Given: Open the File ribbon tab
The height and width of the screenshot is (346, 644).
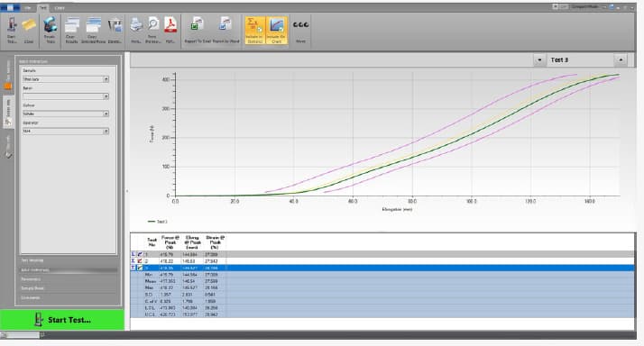Looking at the screenshot, I should [28, 8].
